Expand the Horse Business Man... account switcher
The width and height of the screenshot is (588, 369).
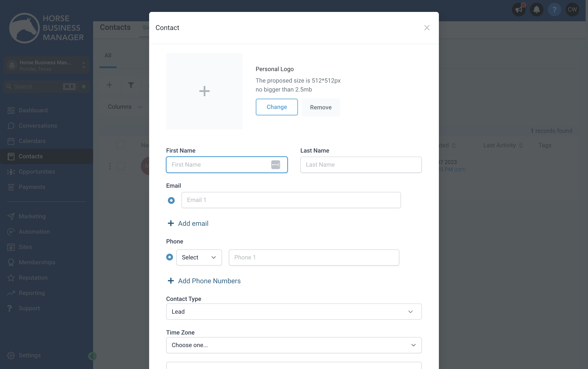(46, 65)
